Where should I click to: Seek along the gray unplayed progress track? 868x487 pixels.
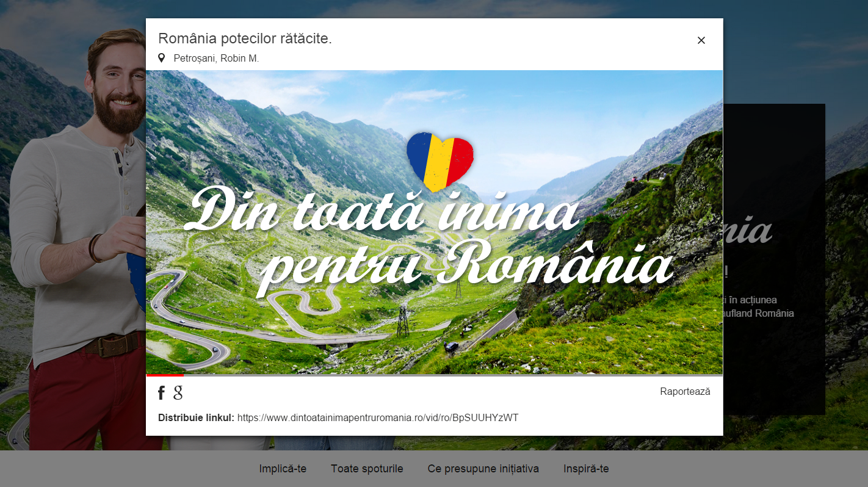453,375
